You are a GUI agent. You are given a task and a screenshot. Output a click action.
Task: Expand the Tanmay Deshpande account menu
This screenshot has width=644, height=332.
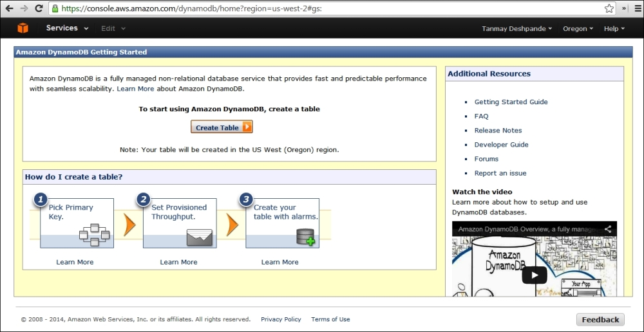516,29
